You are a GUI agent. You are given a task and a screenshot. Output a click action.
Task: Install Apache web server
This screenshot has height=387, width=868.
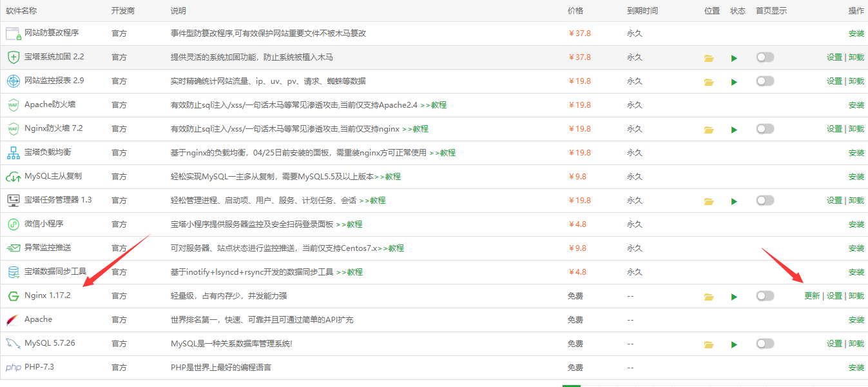click(856, 320)
